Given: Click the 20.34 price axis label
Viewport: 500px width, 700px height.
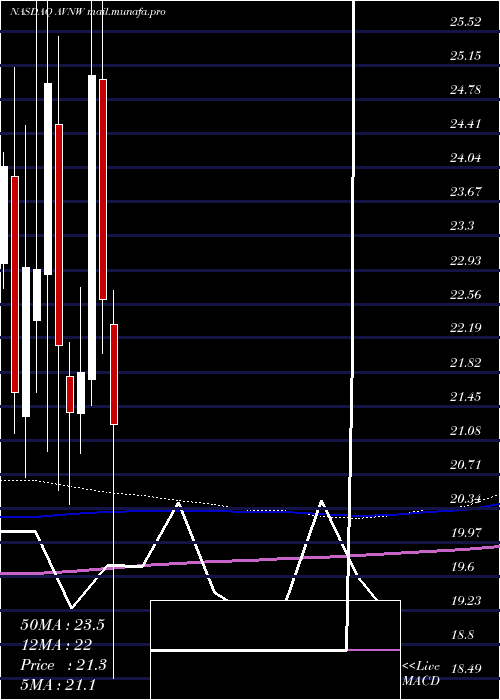Looking at the screenshot, I should point(466,498).
